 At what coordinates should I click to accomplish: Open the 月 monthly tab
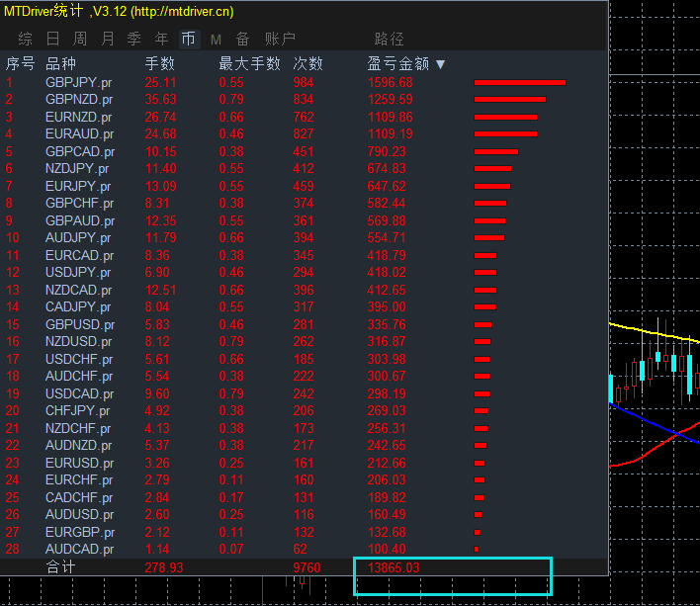click(x=108, y=39)
